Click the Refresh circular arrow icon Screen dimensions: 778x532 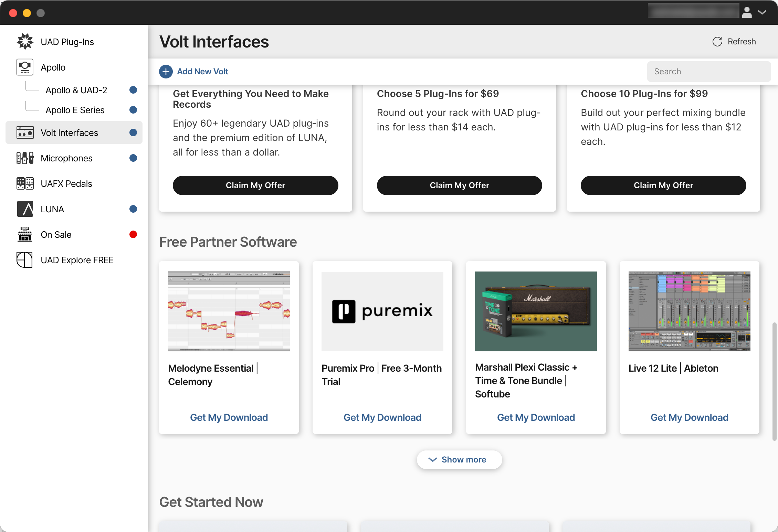pos(717,42)
